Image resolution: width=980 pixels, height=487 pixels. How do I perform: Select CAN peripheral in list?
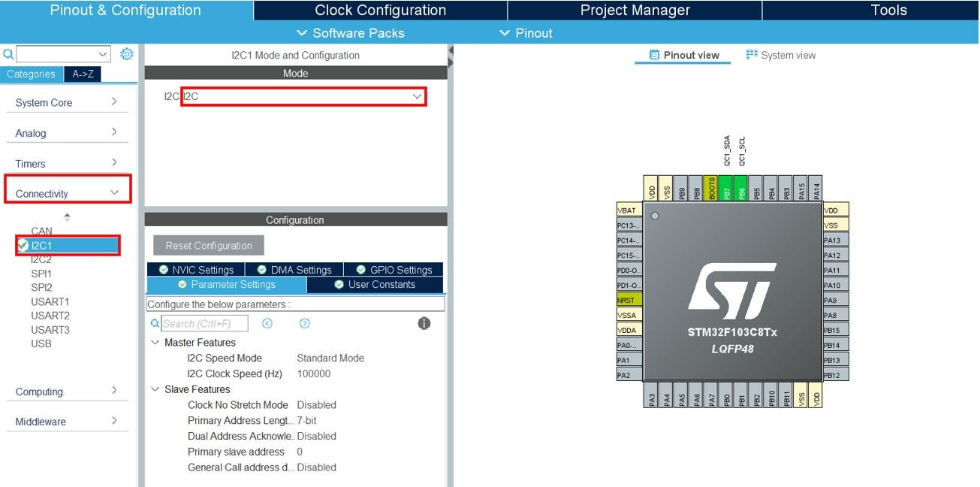(x=41, y=231)
